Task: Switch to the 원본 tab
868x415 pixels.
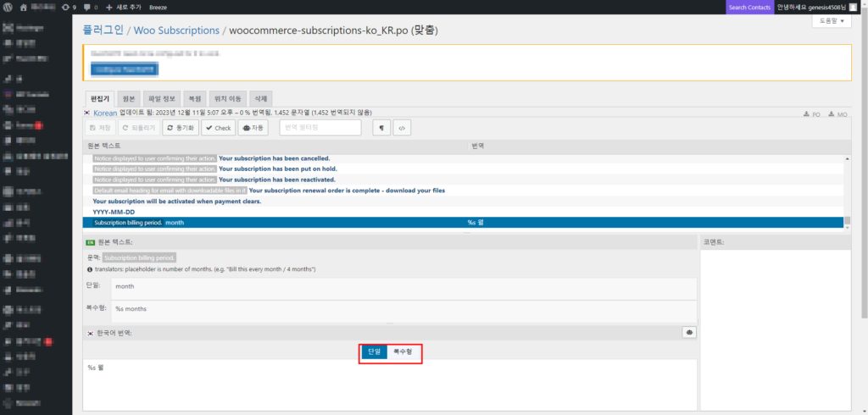Action: coord(129,98)
